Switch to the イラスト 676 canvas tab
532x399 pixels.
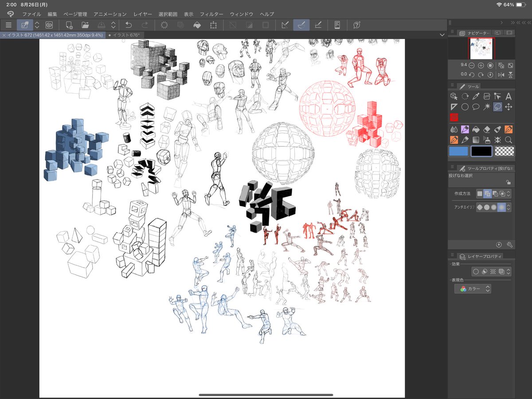click(126, 35)
